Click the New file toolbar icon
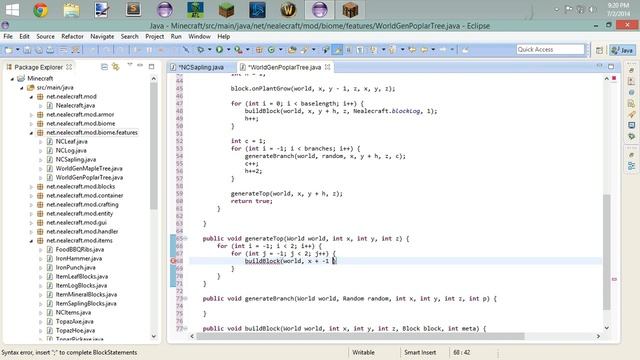 [x=8, y=50]
